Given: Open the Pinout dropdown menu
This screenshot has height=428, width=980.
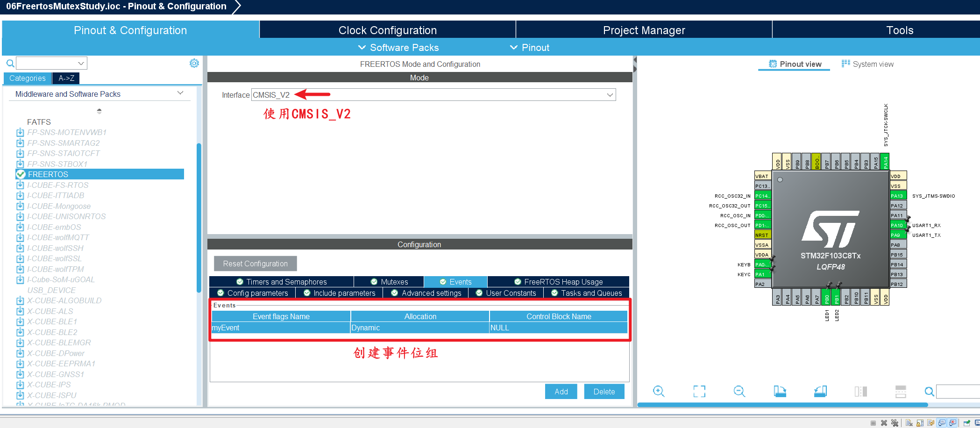Looking at the screenshot, I should coord(529,48).
